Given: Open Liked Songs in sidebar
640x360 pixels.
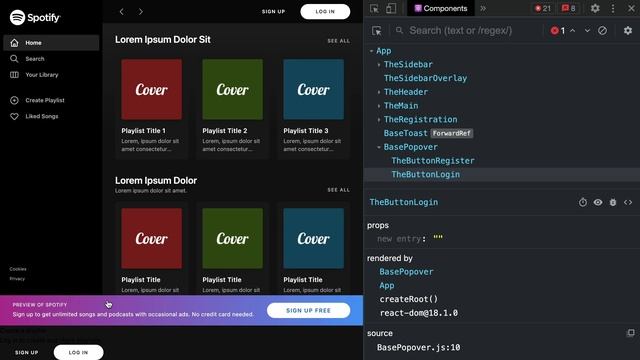Looking at the screenshot, I should tap(51, 116).
